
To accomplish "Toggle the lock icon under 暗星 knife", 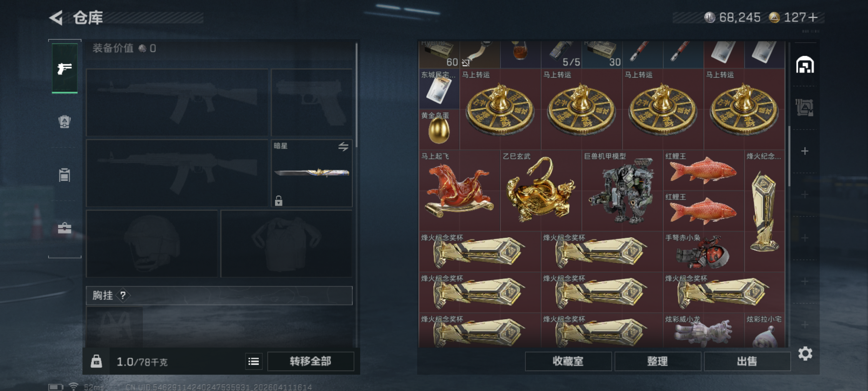I will pyautogui.click(x=278, y=200).
